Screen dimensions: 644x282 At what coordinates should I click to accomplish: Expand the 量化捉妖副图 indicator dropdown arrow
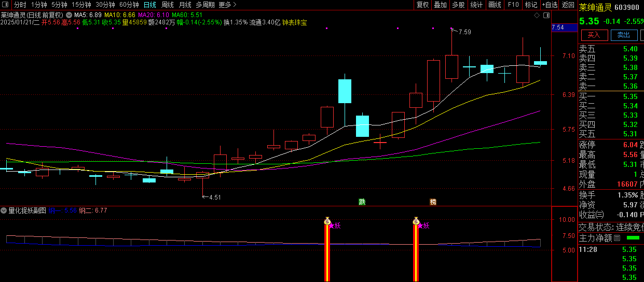[4, 210]
